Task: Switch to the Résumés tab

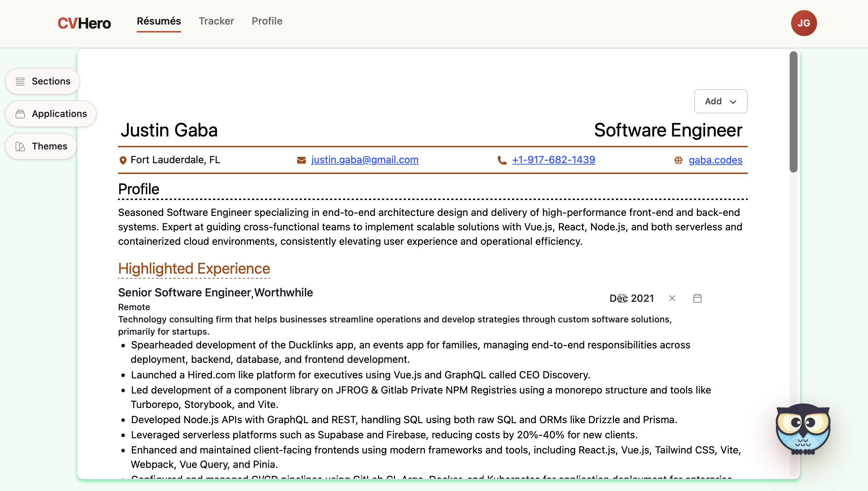Action: 159,21
